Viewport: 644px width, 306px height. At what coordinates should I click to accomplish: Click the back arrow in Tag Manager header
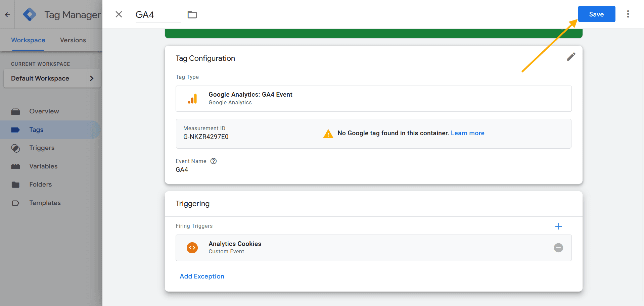point(7,14)
